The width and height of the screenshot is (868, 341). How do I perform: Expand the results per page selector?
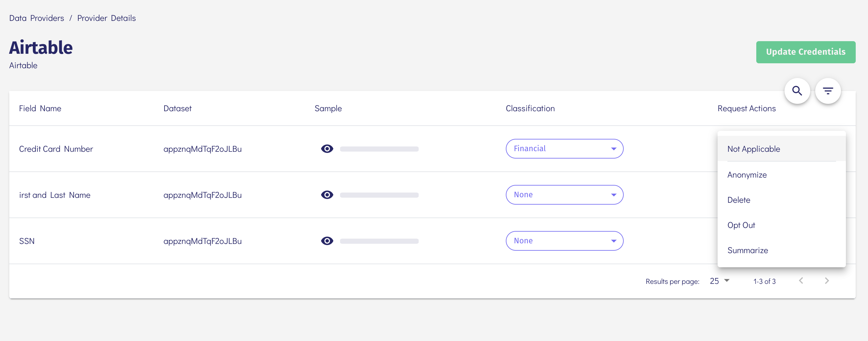pyautogui.click(x=719, y=281)
